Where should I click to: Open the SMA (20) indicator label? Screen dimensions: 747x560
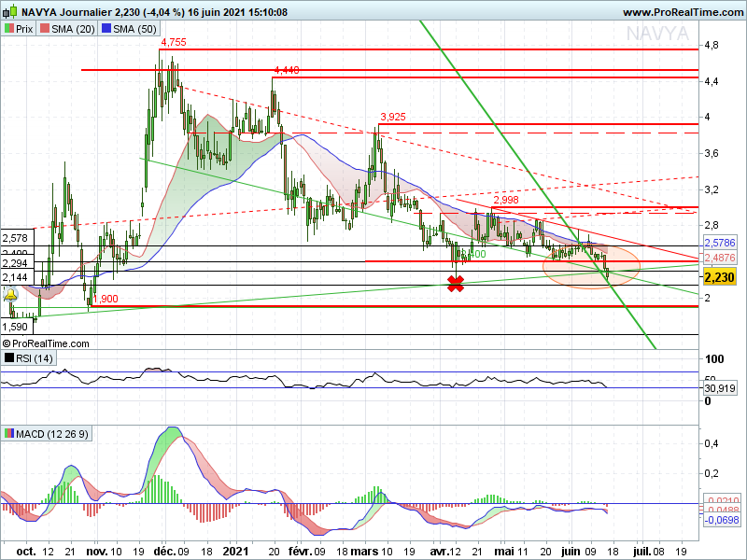click(73, 29)
